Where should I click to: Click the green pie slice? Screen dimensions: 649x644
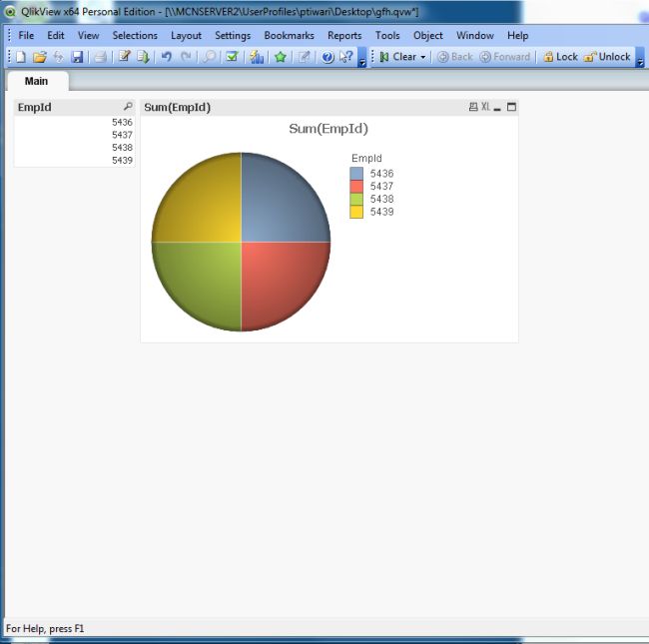203,282
